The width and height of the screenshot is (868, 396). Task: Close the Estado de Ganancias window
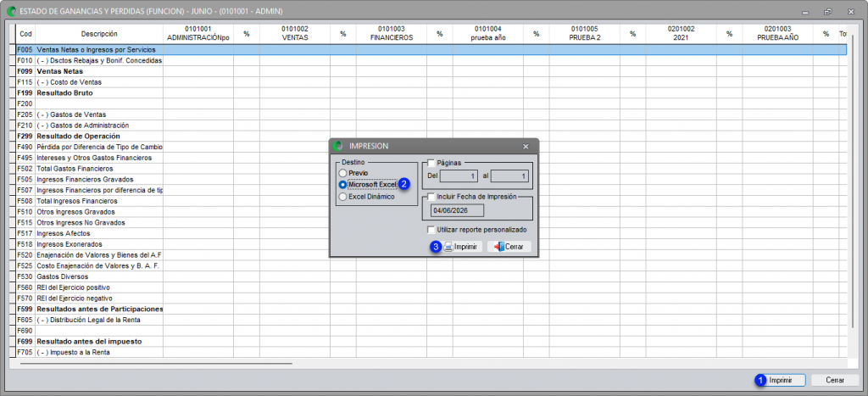coord(850,11)
